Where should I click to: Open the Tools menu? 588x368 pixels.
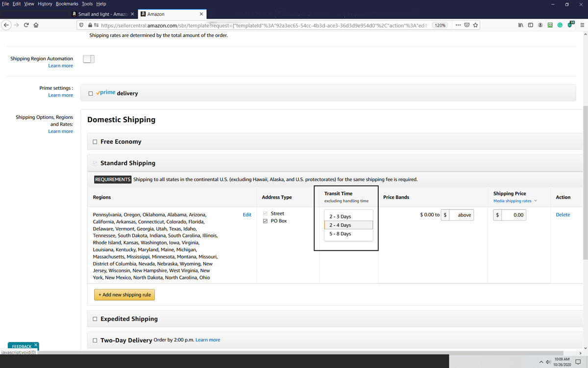[x=87, y=3]
